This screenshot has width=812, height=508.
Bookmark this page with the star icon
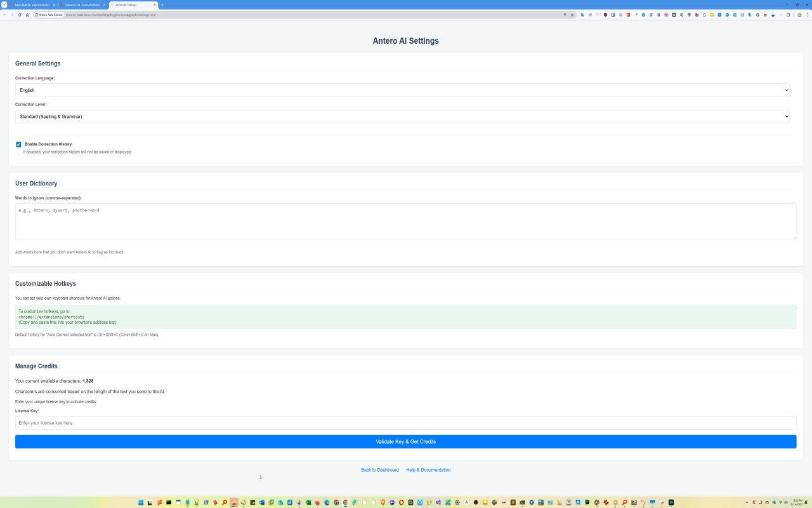point(572,15)
